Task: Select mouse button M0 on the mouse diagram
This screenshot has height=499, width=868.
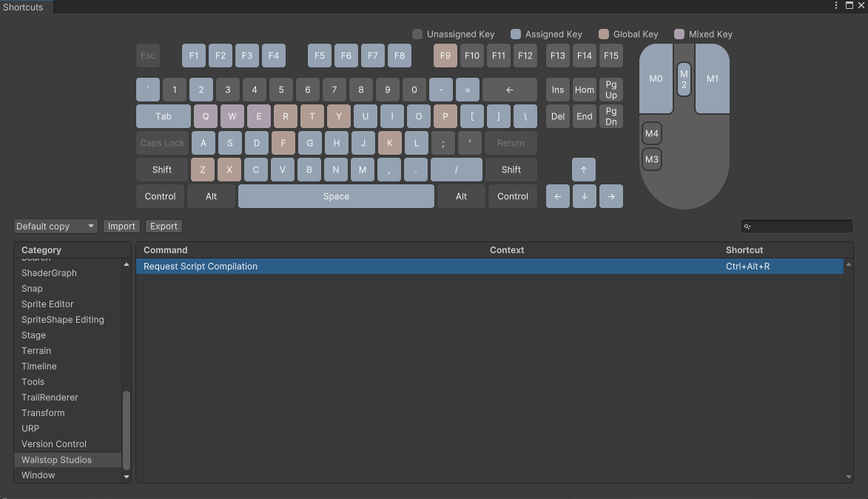Action: 655,78
